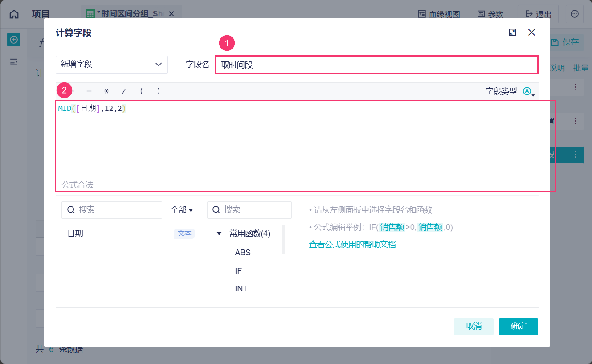
Task: Click the field search box
Action: click(x=112, y=210)
